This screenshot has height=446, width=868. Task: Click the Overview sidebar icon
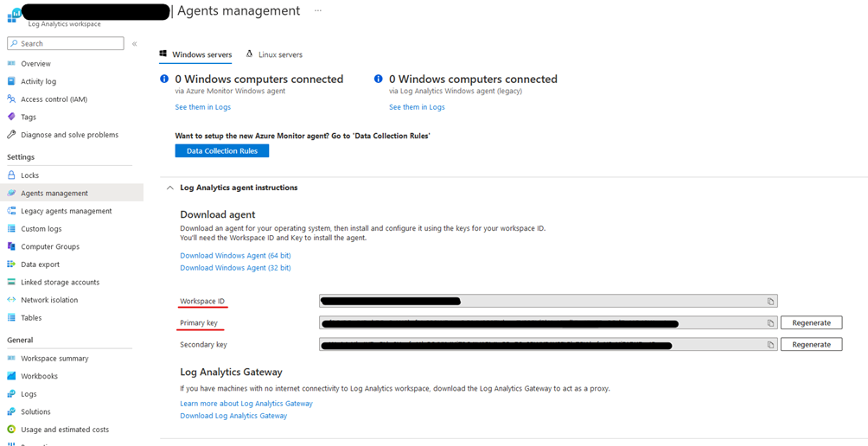tap(11, 64)
